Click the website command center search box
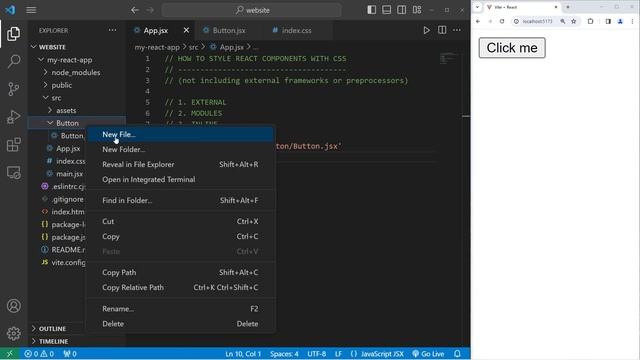Viewport: 640px width, 360px height. pyautogui.click(x=252, y=10)
